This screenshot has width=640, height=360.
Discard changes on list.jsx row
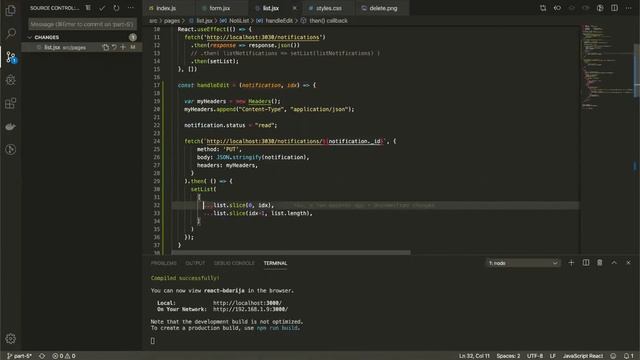(x=114, y=47)
